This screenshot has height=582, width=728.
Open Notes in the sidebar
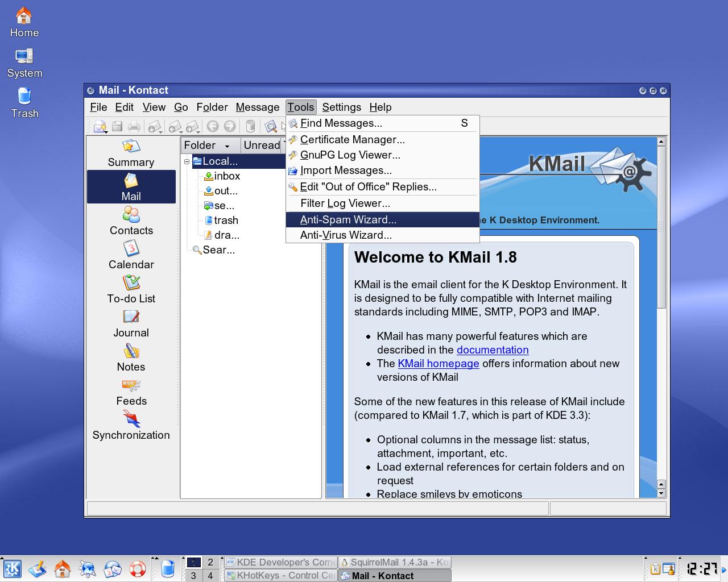[x=131, y=358]
